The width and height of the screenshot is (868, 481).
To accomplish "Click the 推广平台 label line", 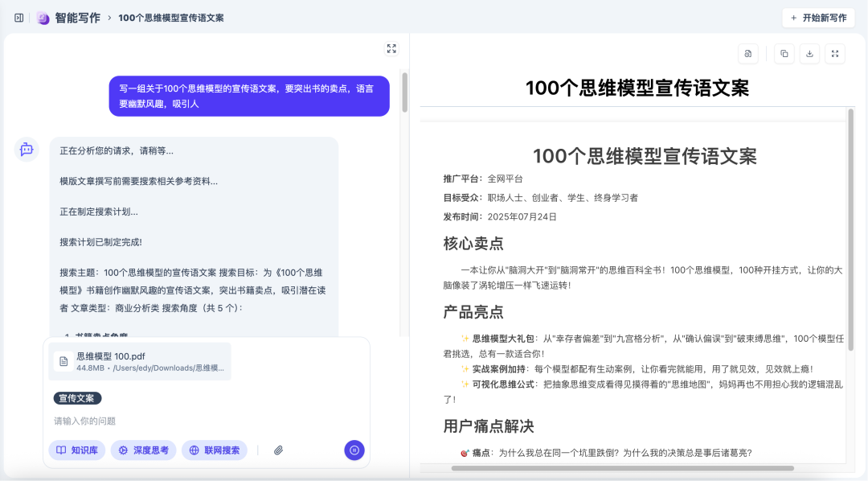I will pyautogui.click(x=483, y=179).
